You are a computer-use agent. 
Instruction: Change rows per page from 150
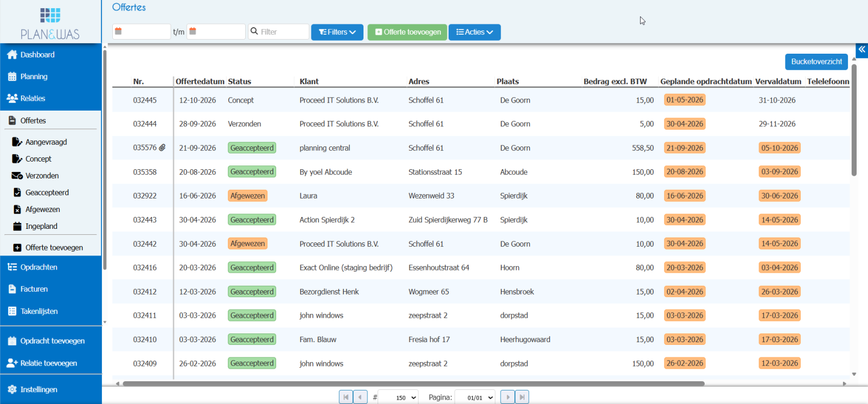pyautogui.click(x=398, y=397)
